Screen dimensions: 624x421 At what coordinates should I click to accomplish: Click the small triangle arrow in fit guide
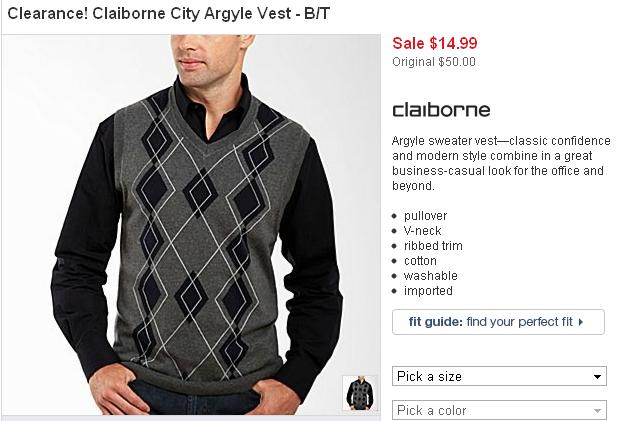[x=581, y=322]
